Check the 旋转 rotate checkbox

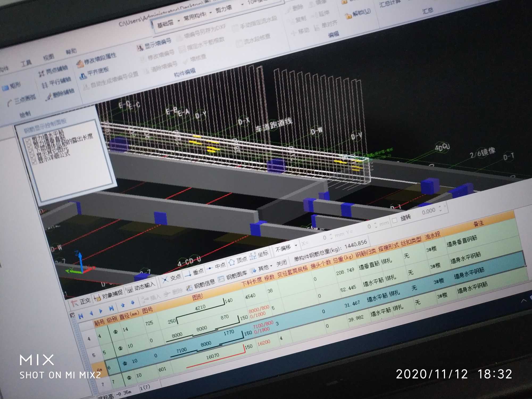tap(395, 220)
